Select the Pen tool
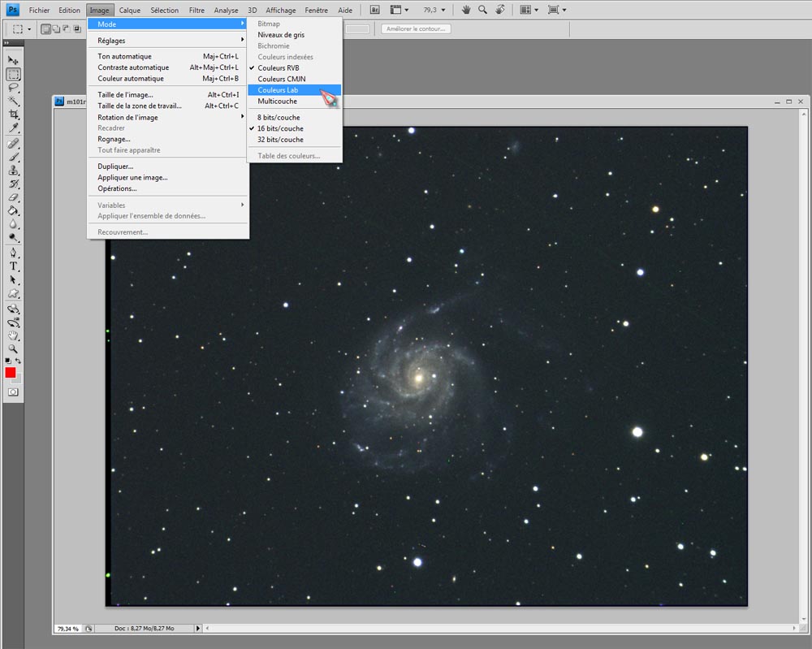Viewport: 812px width, 649px height. click(14, 253)
